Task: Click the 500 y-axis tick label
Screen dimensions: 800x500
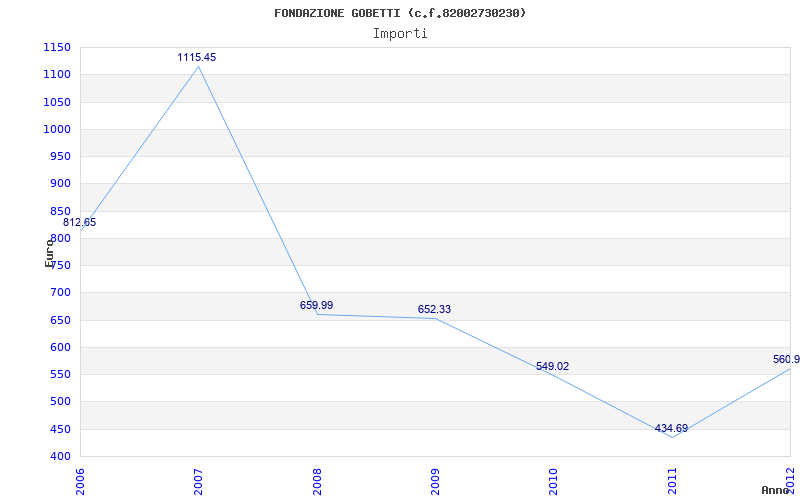Action: click(x=59, y=402)
